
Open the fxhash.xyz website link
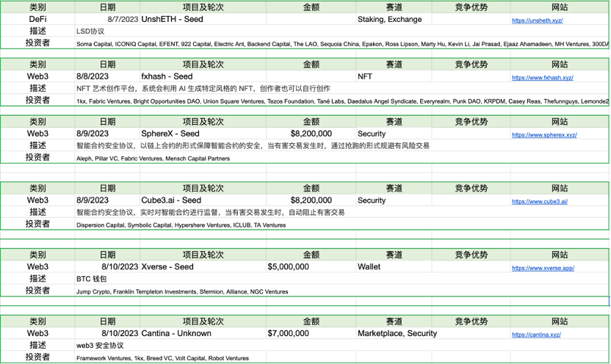[x=543, y=78]
